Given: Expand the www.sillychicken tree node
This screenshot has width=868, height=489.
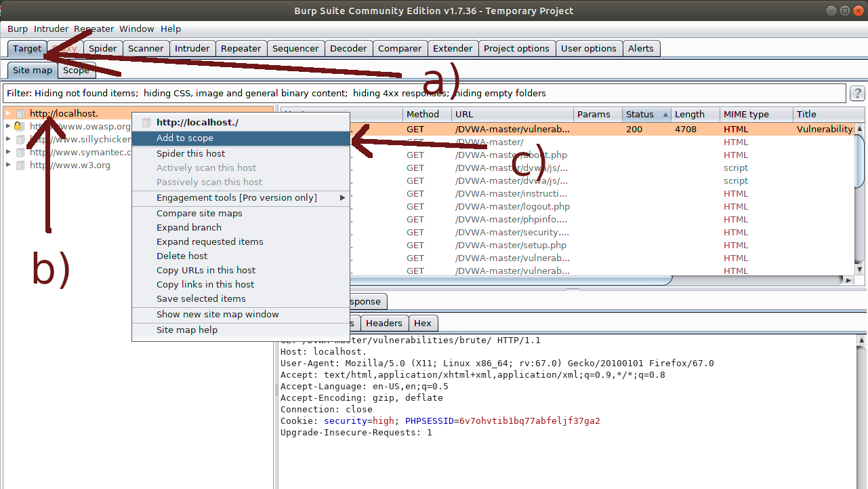Looking at the screenshot, I should (x=9, y=140).
